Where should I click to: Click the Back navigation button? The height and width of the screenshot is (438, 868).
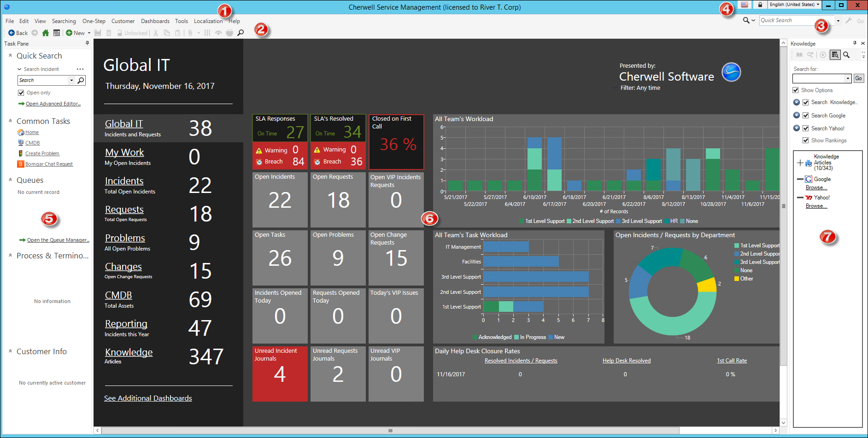pos(18,33)
